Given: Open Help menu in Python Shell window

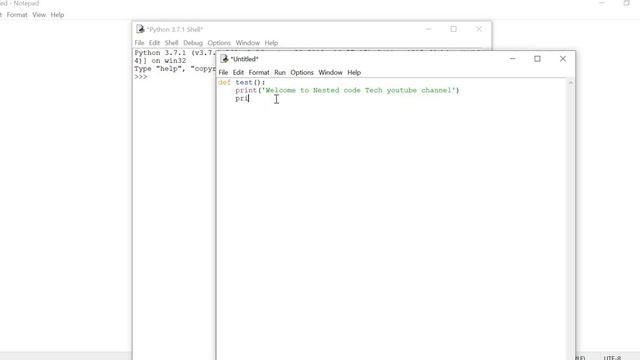Looking at the screenshot, I should pyautogui.click(x=271, y=43).
